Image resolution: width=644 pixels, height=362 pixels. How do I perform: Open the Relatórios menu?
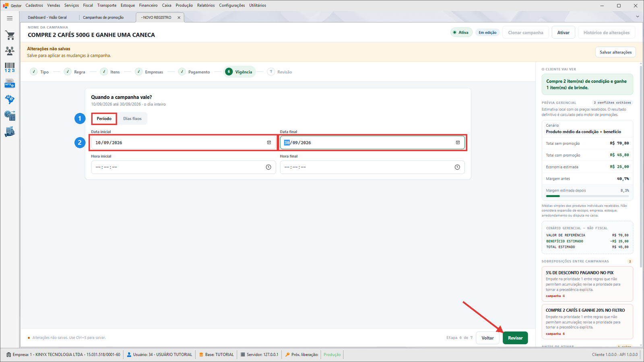click(206, 5)
